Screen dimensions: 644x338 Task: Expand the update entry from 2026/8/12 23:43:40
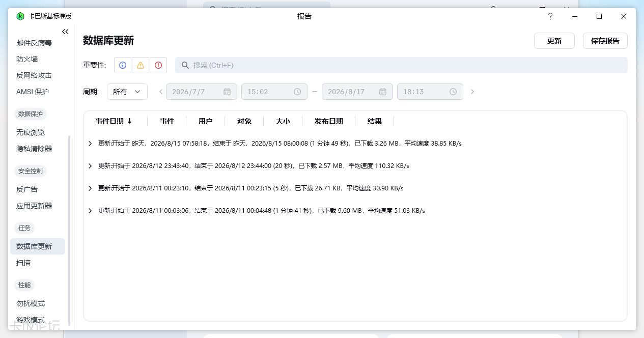pyautogui.click(x=90, y=166)
